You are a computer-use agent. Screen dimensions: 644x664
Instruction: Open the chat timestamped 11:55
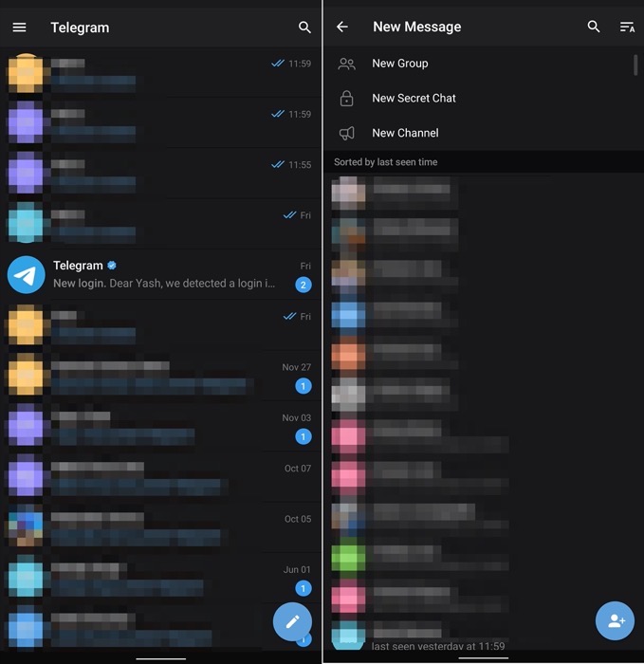click(160, 174)
